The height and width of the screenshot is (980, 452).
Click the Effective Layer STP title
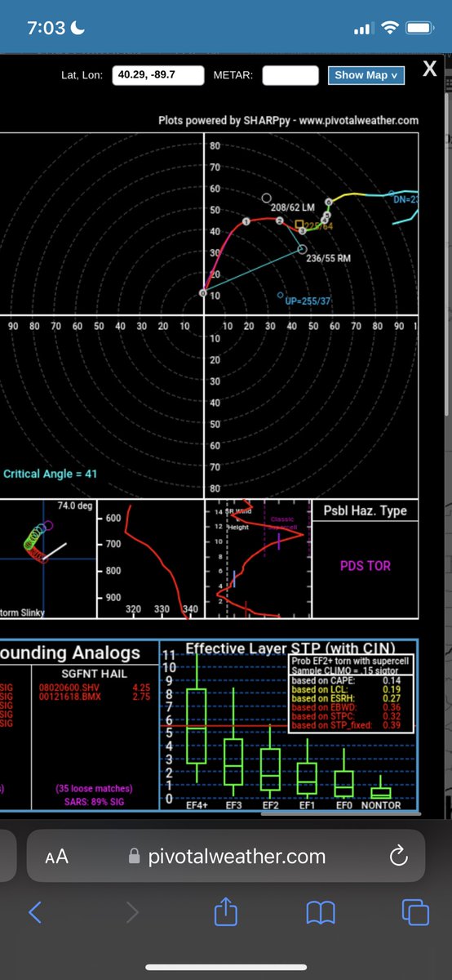tap(291, 649)
